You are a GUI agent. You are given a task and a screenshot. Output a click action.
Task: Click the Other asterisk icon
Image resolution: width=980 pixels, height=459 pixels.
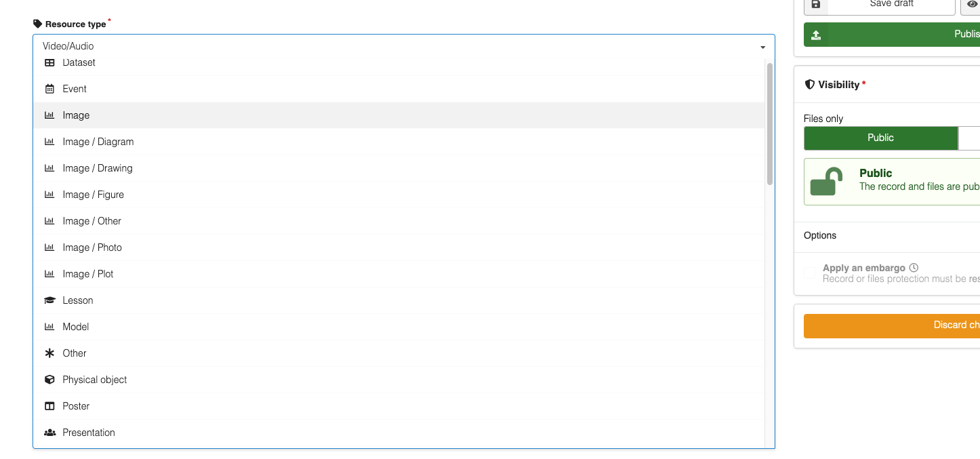(x=49, y=353)
